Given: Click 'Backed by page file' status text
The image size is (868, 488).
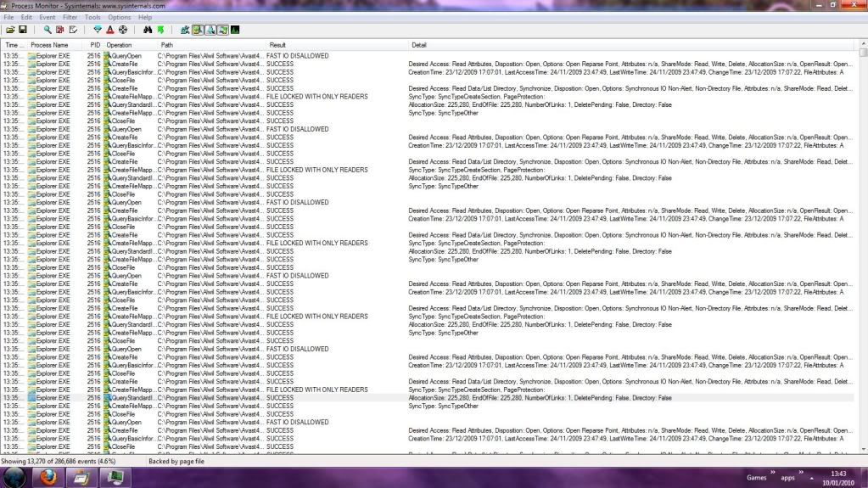Looking at the screenshot, I should 176,461.
